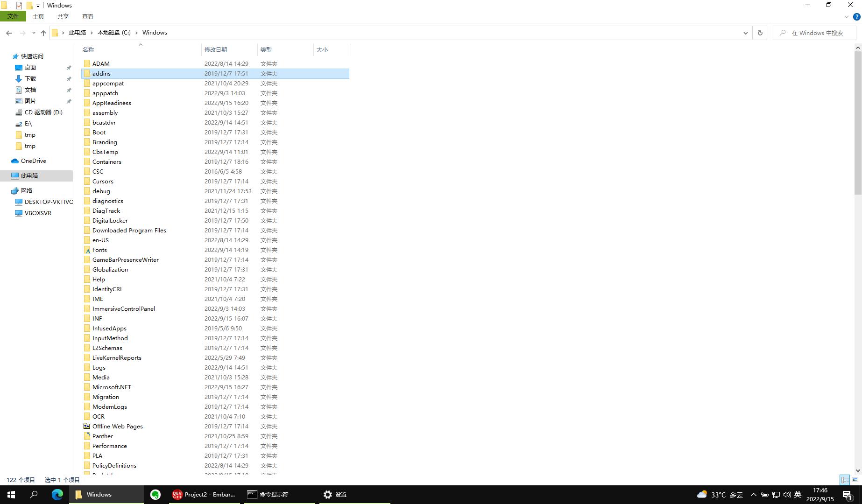Select the Boot folder
The image size is (862, 504).
point(215,132)
